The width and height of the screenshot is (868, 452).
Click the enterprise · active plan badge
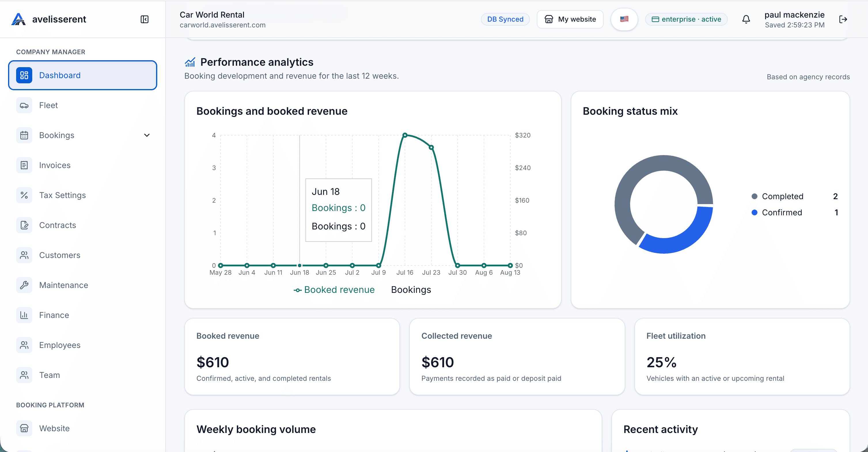[686, 19]
